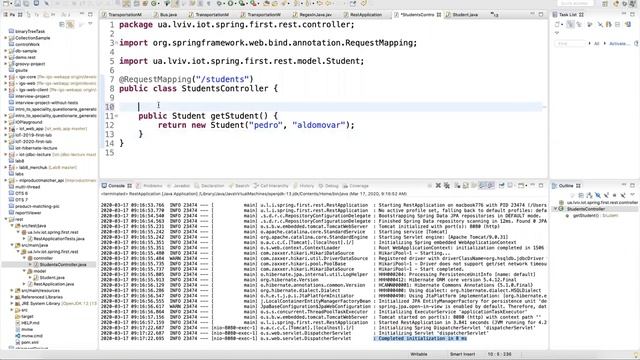Select pom.xml in Package Explorer
Image resolution: width=640 pixels, height=360 pixels.
pyautogui.click(x=30, y=342)
